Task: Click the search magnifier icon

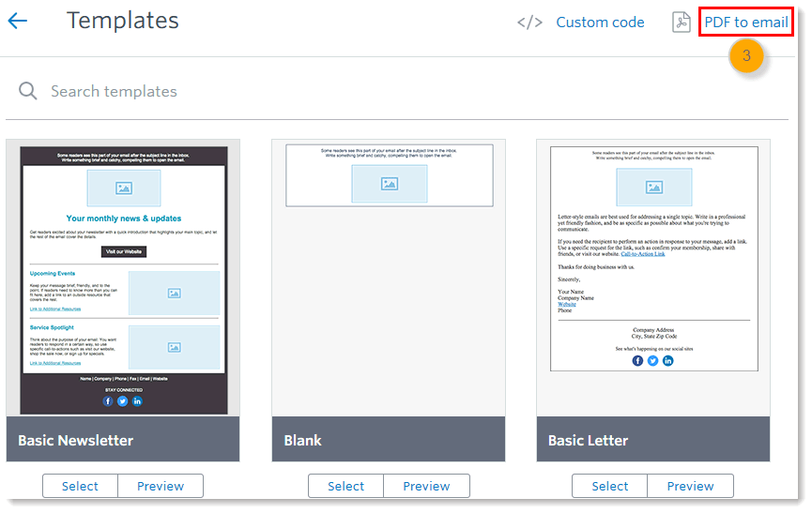Action: coord(28,91)
